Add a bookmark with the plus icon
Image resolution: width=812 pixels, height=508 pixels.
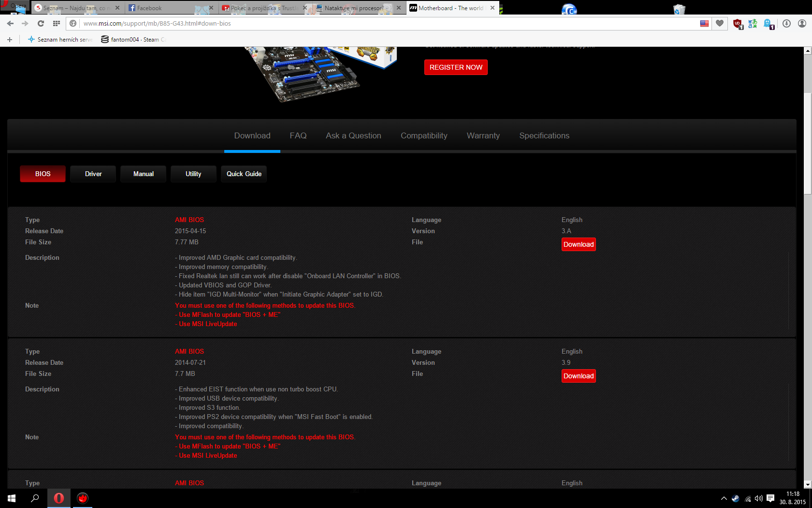pyautogui.click(x=10, y=39)
